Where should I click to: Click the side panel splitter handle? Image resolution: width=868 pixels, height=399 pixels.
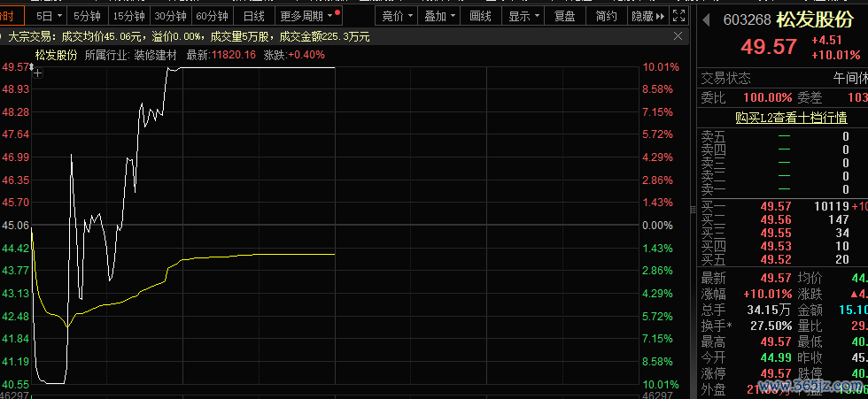[x=693, y=210]
